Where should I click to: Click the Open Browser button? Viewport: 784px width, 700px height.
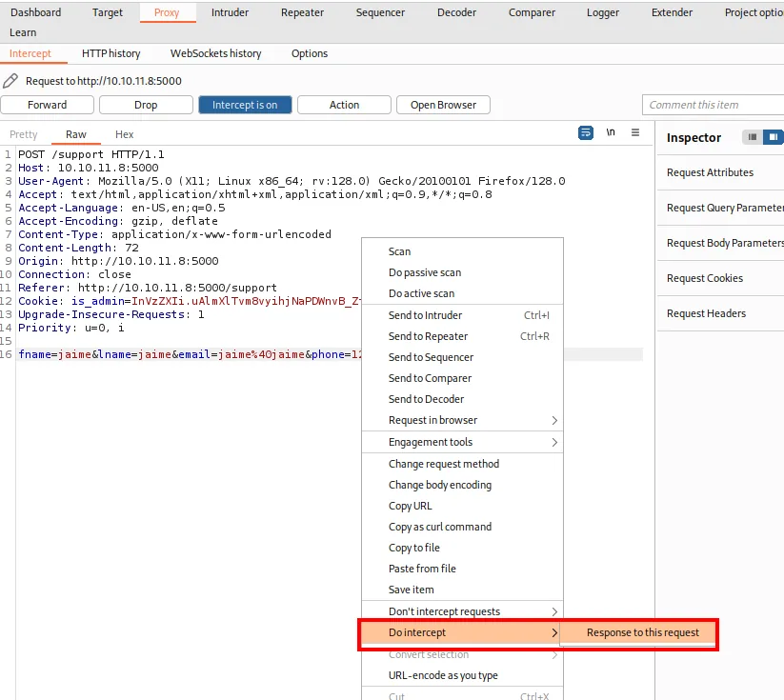[444, 105]
